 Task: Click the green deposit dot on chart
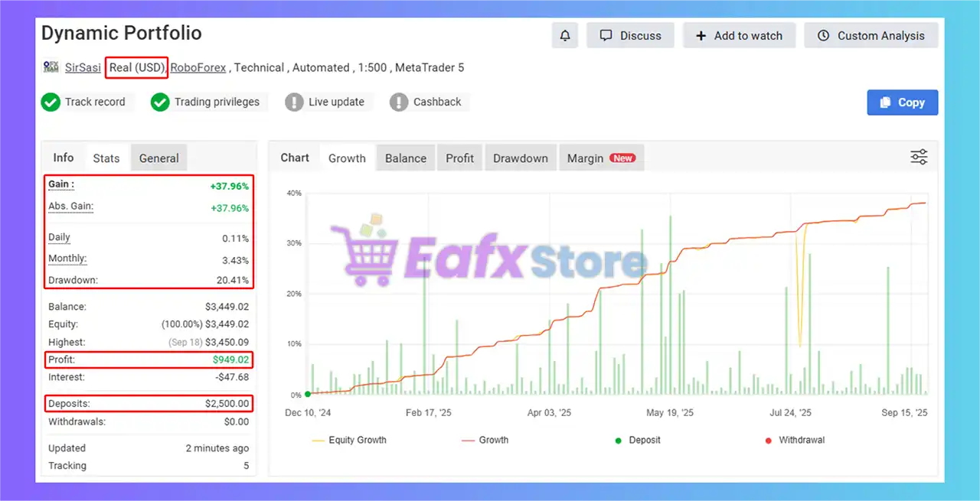[x=308, y=394]
